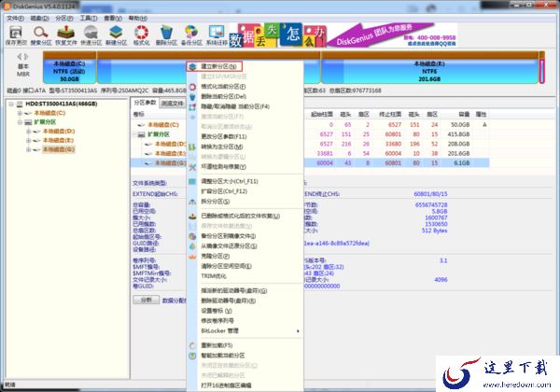Choose 清除分区空闲空间(E) menu entry

point(227,266)
